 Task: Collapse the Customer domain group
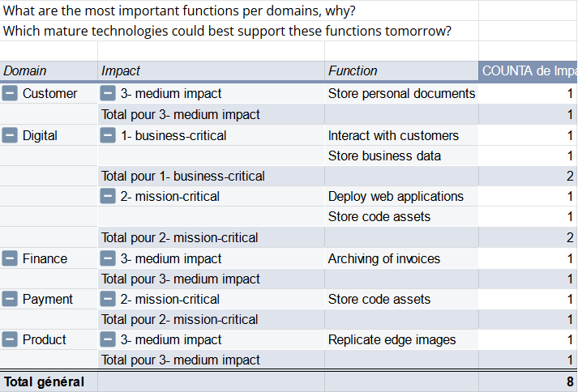click(x=10, y=93)
